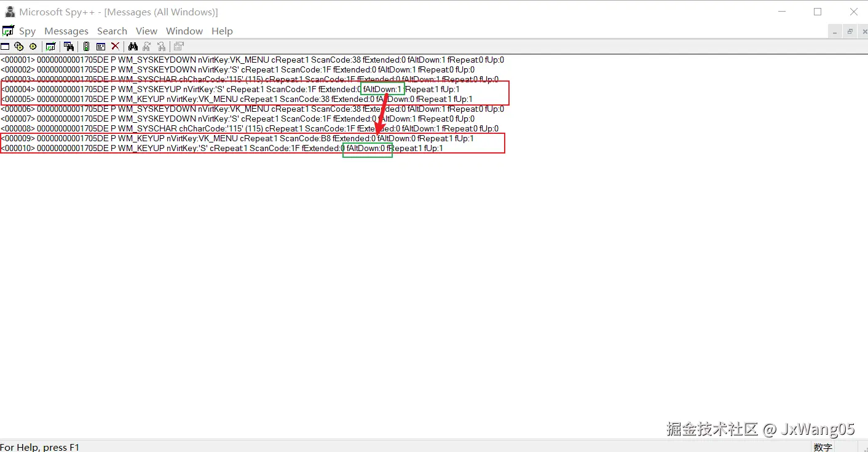
Task: Select message row <000008> WM_SYSCHAR
Action: coord(249,128)
